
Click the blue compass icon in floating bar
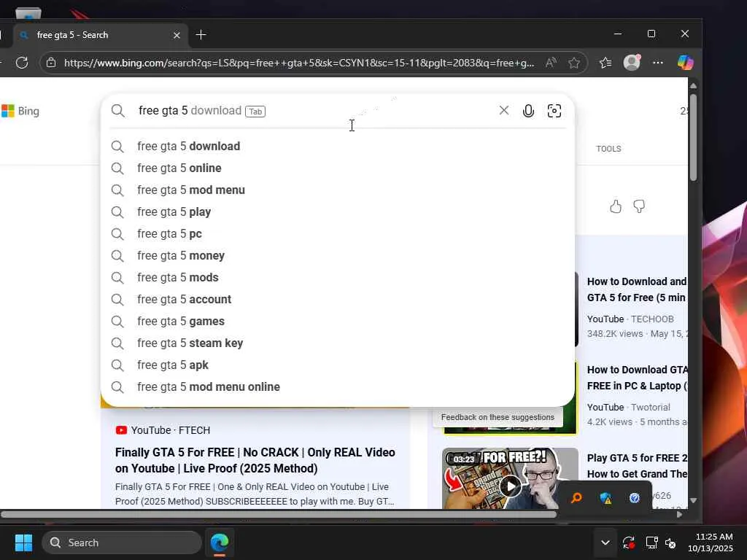pos(634,497)
